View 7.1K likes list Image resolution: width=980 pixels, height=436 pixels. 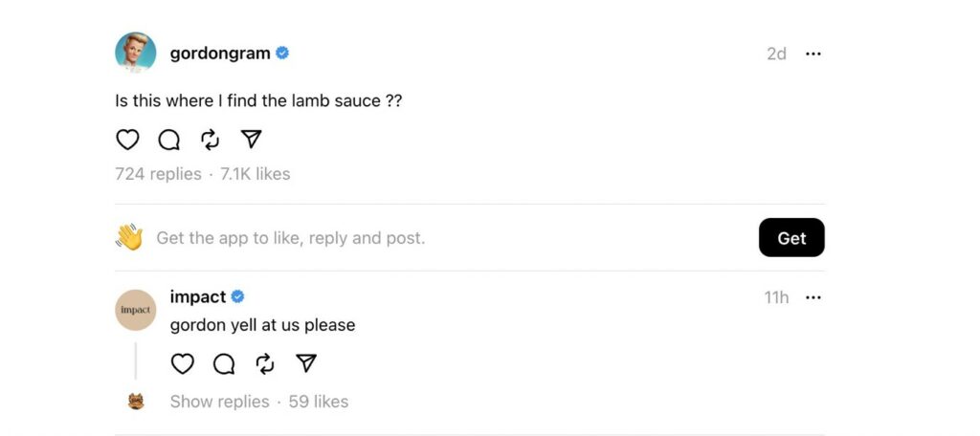[256, 174]
